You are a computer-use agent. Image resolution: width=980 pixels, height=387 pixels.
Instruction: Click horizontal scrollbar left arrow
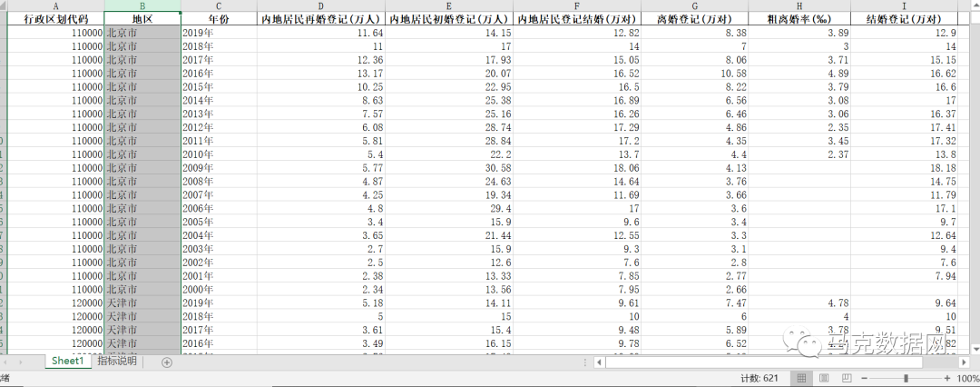[x=600, y=362]
